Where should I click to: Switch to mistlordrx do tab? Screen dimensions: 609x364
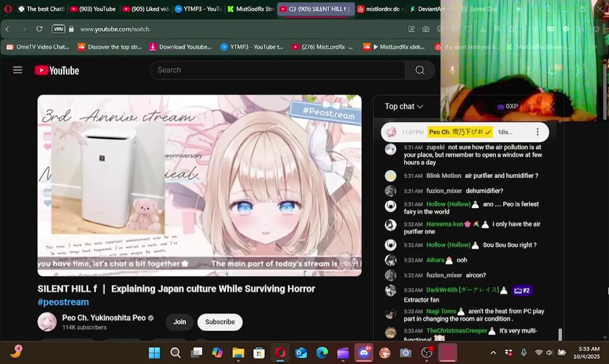click(x=380, y=9)
